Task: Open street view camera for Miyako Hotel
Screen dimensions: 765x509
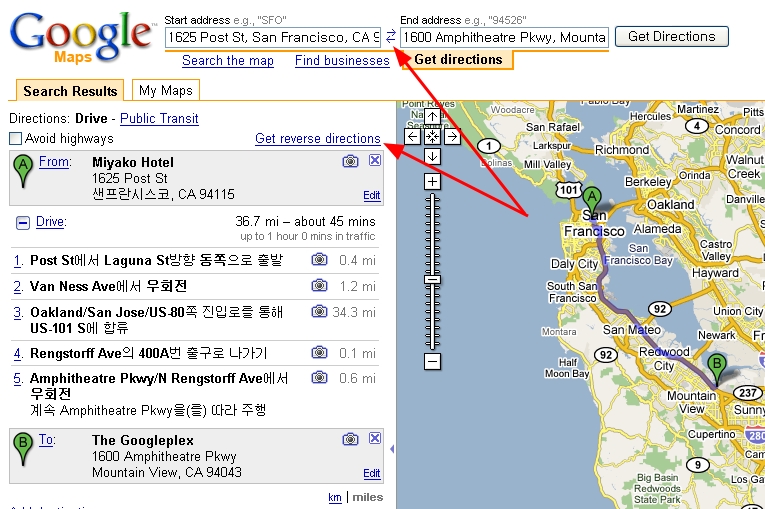Action: click(x=350, y=161)
